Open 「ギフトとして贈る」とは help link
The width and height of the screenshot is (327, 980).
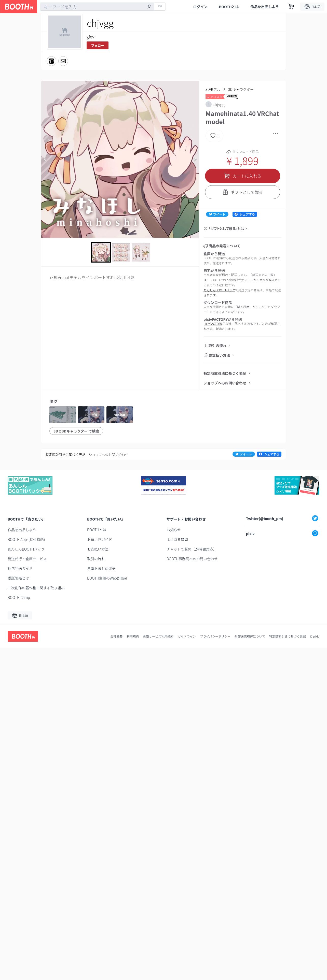[225, 228]
